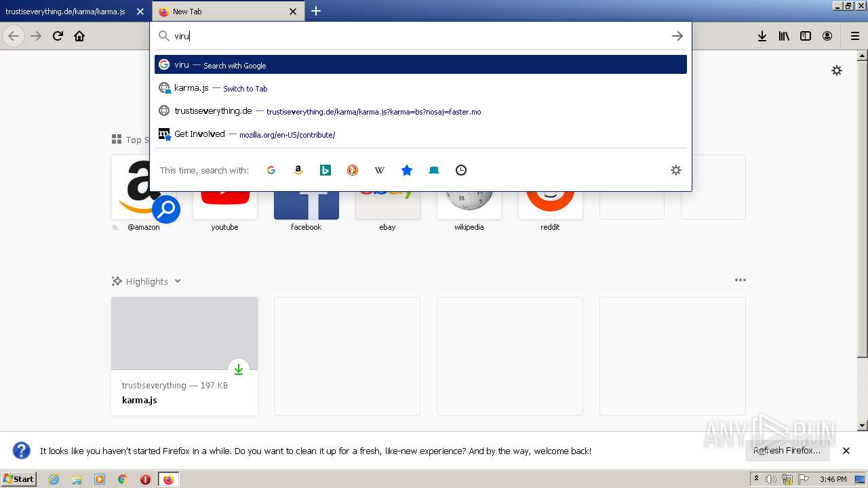This screenshot has width=868, height=488.
Task: Open wikipedia top site tile
Action: tap(469, 193)
